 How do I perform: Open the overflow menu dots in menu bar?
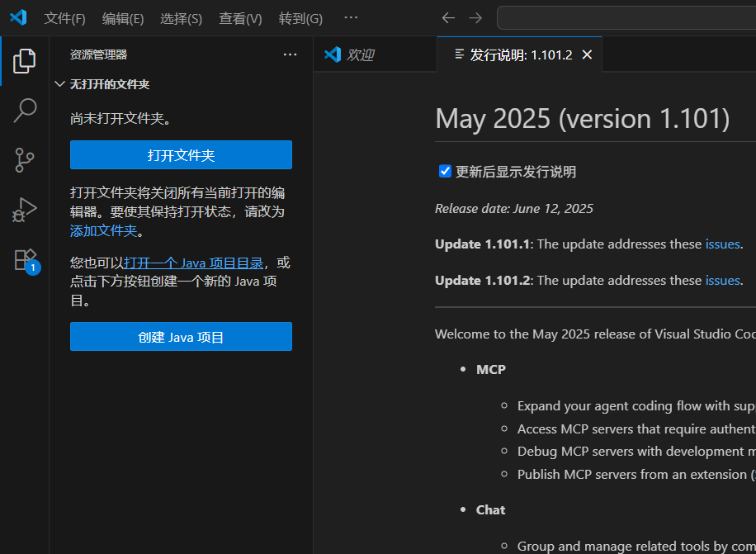351,18
